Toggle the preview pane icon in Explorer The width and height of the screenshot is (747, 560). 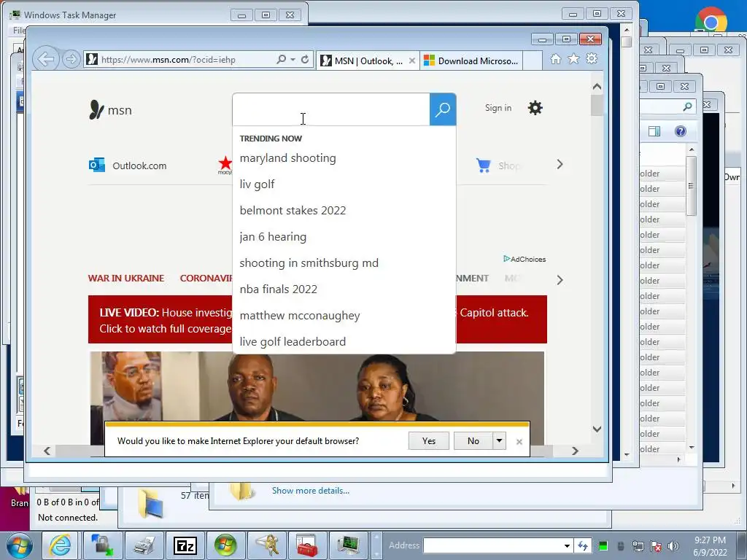(654, 131)
